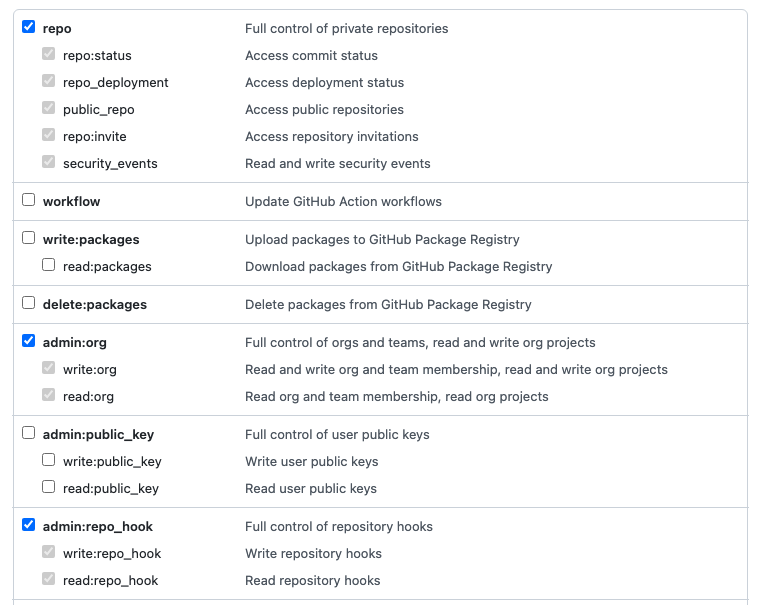Click the workflow scope label
The width and height of the screenshot is (761, 605).
coord(72,201)
